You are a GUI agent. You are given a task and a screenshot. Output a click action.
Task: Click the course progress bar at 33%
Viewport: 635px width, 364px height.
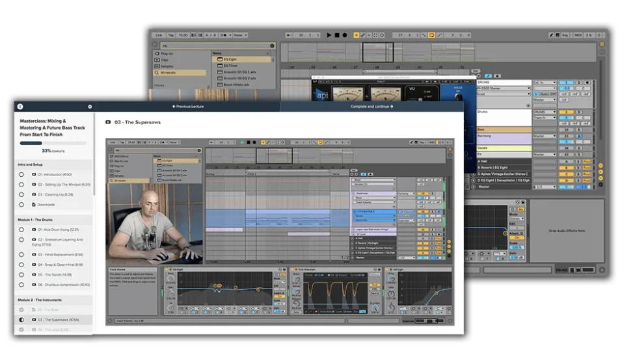53,143
